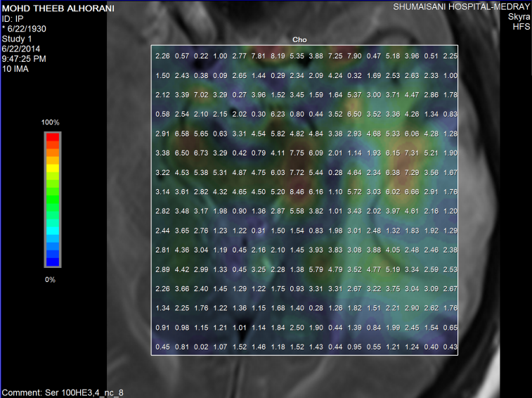This screenshot has width=532, height=398.
Task: Click the Cho metabolite label above the grid
Action: click(x=299, y=40)
